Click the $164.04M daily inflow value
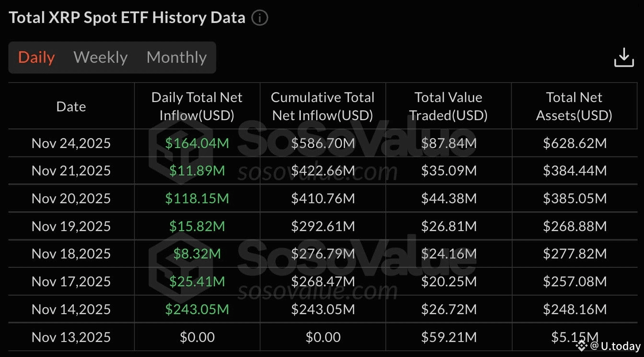The height and width of the screenshot is (357, 644). (x=197, y=143)
